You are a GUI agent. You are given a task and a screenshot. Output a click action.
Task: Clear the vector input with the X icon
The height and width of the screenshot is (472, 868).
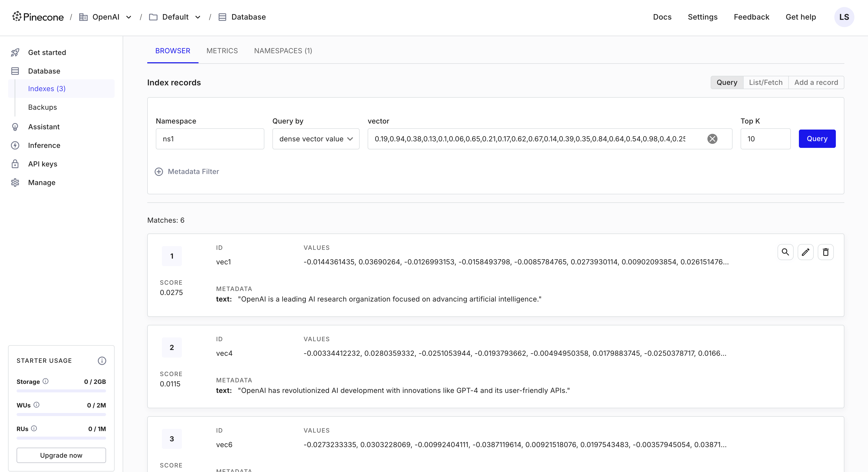(712, 139)
